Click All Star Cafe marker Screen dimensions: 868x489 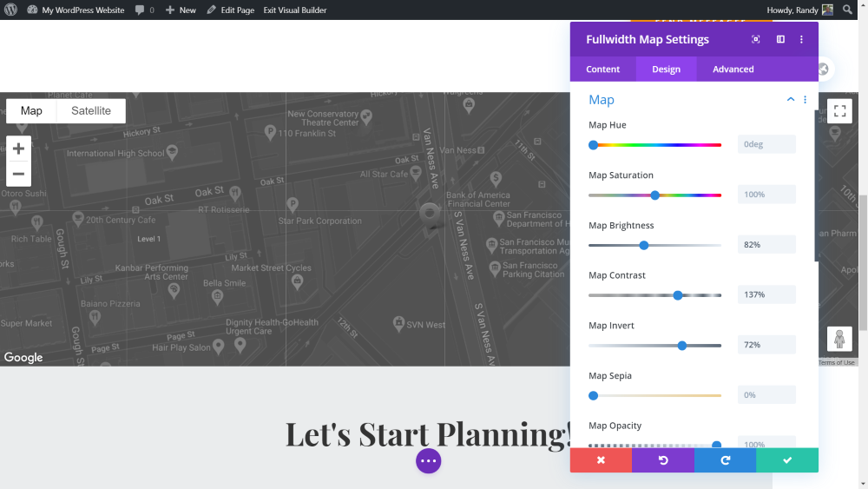[416, 174]
